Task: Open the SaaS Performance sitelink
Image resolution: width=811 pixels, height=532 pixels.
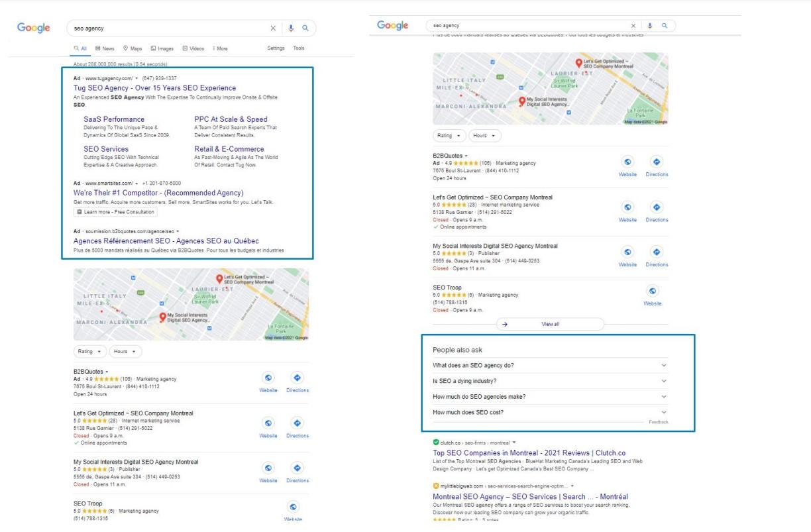Action: (x=114, y=119)
